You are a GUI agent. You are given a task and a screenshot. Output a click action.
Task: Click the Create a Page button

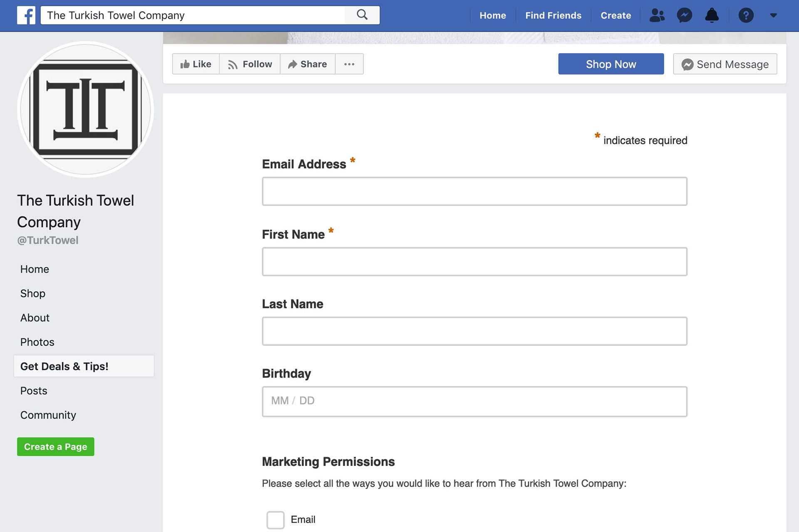pos(55,447)
